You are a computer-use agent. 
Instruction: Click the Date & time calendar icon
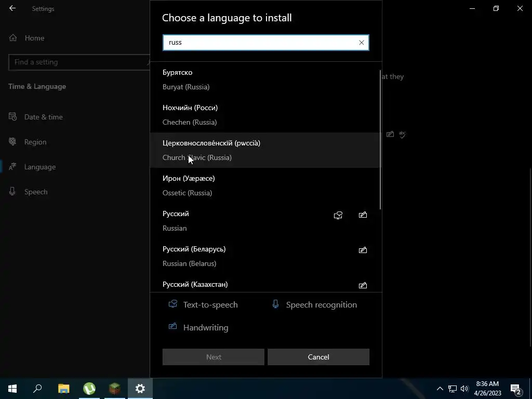[12, 117]
